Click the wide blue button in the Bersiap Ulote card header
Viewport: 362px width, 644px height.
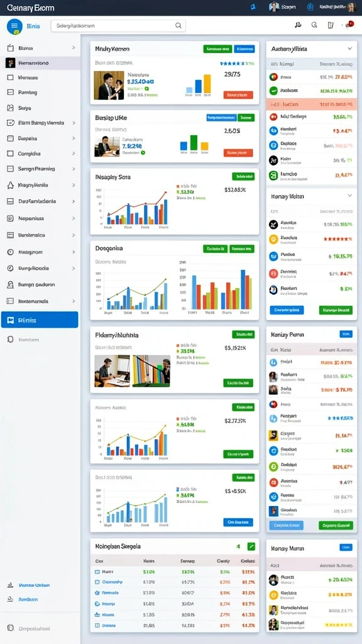pyautogui.click(x=221, y=118)
